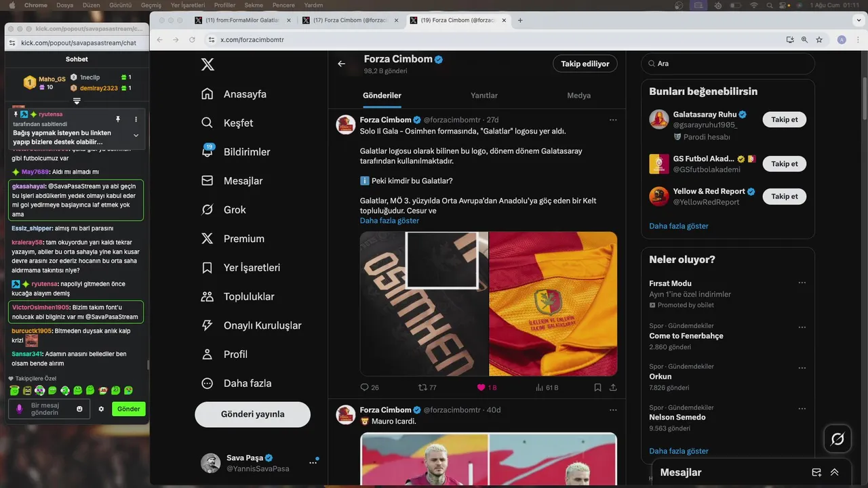Viewport: 868px width, 488px height.
Task: Expand the pinned chat message chevron
Action: [136, 136]
